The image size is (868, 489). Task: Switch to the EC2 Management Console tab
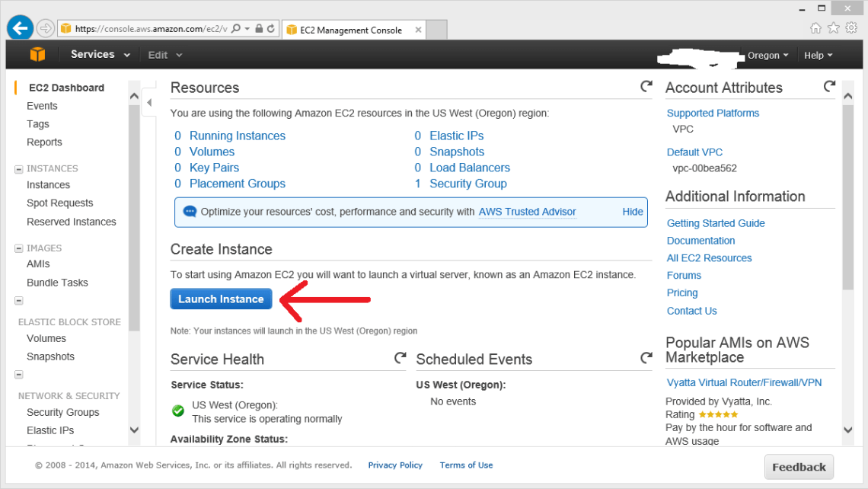click(x=351, y=30)
